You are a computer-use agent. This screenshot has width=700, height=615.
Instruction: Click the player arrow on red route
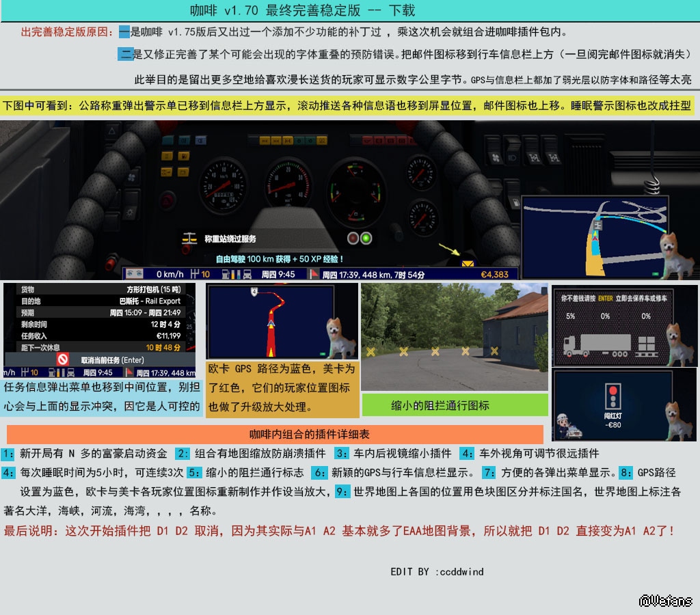point(271,323)
